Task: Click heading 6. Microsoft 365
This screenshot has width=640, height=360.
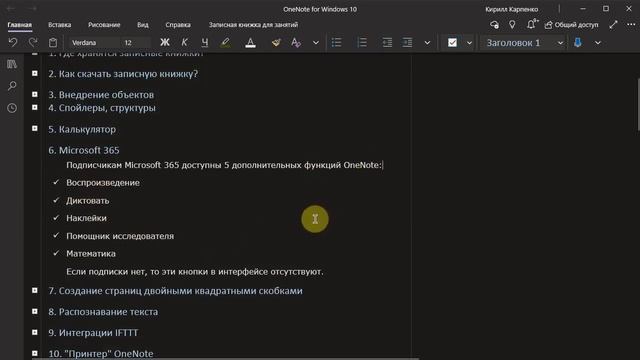Action: pos(84,150)
